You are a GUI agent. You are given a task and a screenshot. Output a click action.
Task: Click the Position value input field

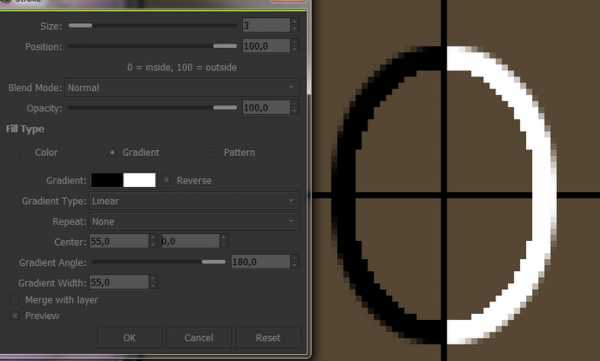click(x=266, y=46)
